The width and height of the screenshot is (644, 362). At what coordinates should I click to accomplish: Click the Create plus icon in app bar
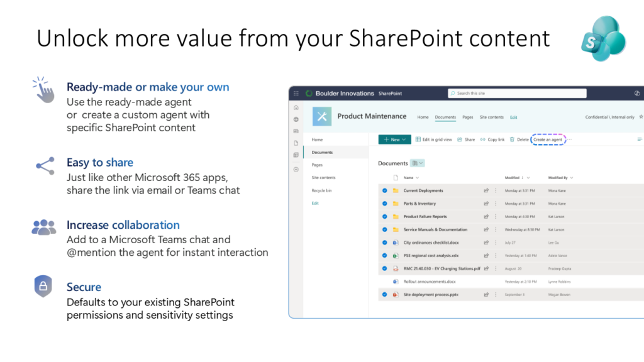[x=296, y=170]
